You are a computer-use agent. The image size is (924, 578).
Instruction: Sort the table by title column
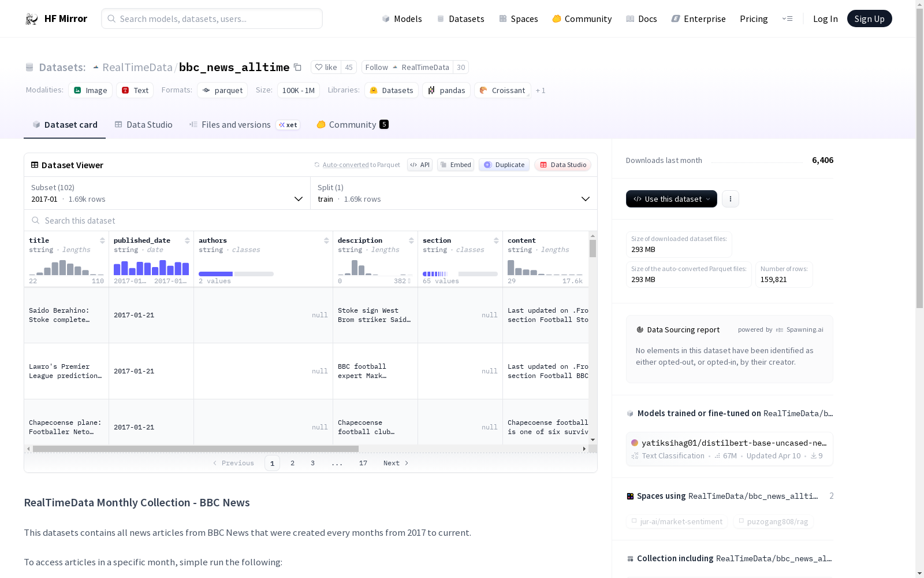[x=102, y=240]
